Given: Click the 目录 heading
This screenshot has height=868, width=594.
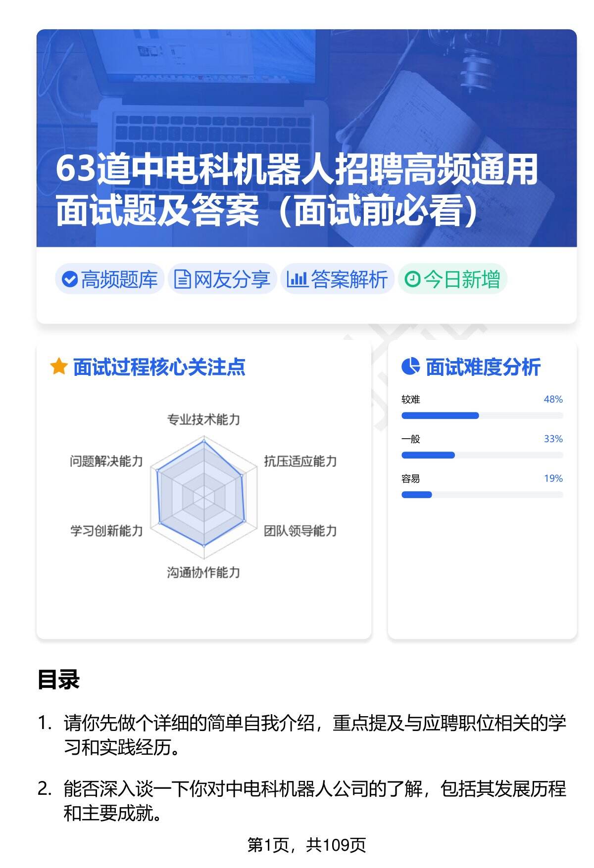Looking at the screenshot, I should pos(58,680).
